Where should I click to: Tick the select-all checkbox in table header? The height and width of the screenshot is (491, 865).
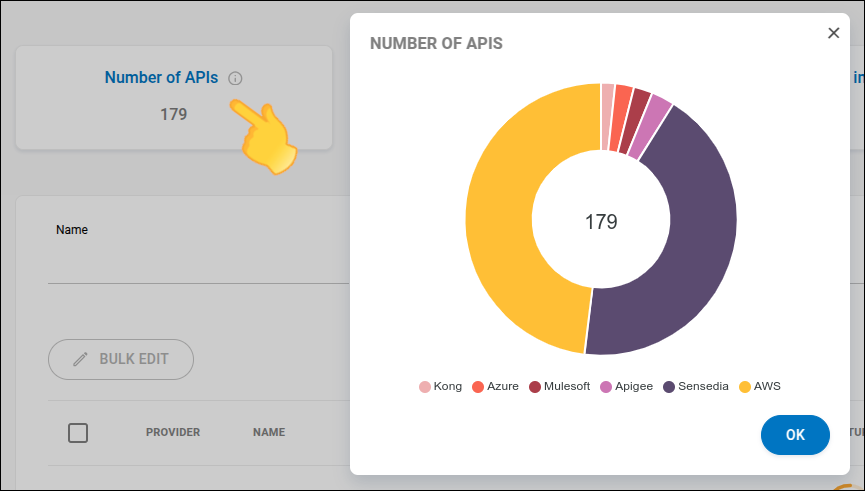pyautogui.click(x=78, y=432)
